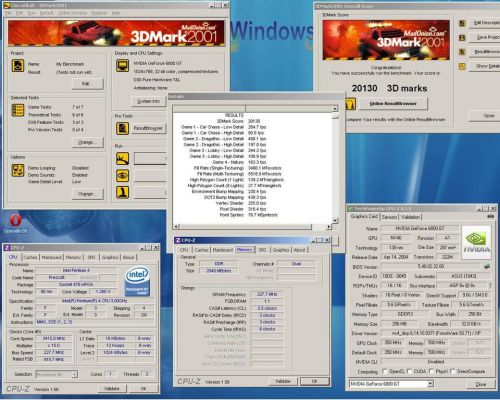500x400 pixels.
Task: Click Close button in GPU-Z window
Action: [481, 384]
